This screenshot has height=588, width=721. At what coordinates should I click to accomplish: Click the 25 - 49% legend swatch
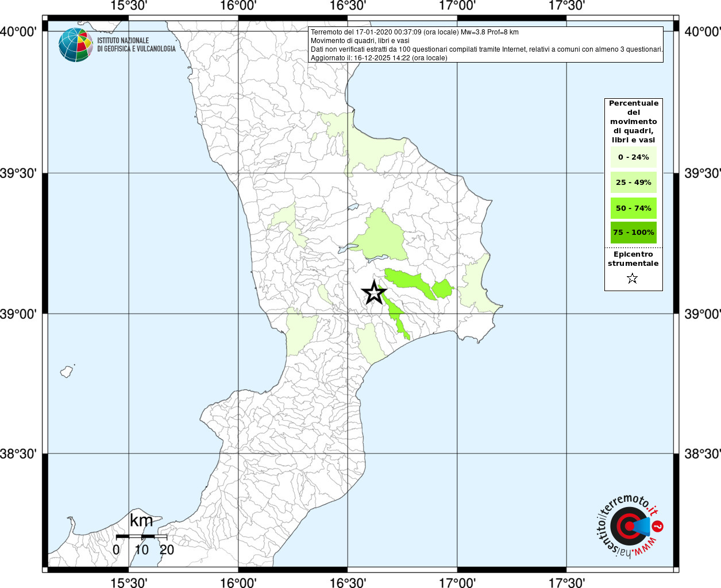click(x=633, y=183)
